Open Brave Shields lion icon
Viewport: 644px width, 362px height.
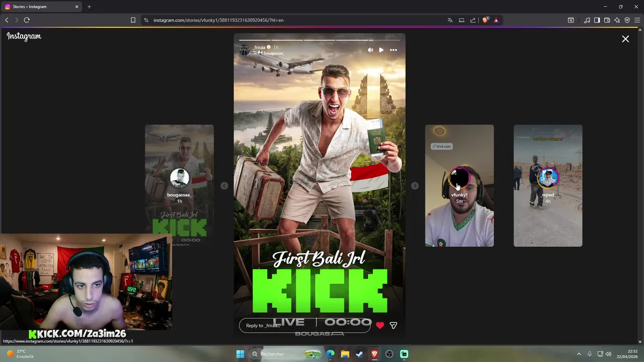pyautogui.click(x=485, y=20)
